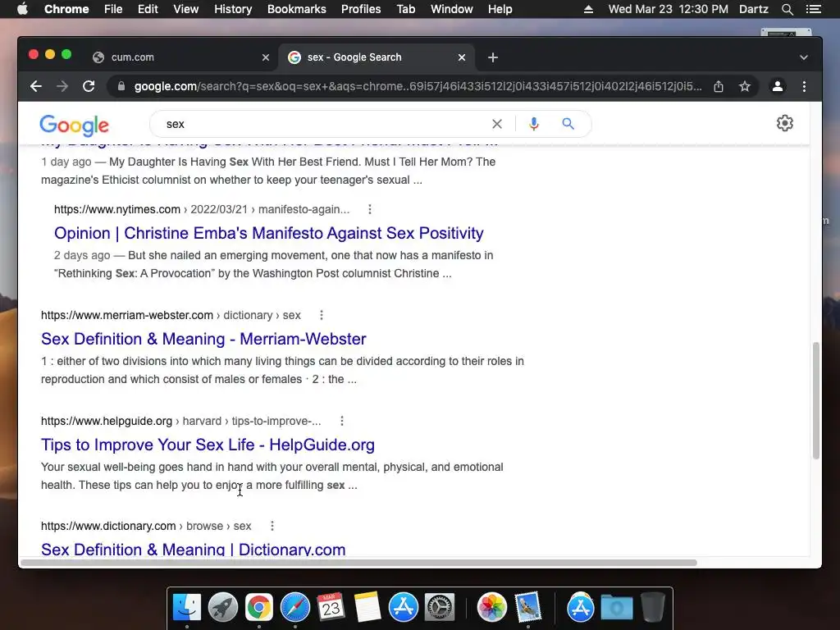Click the merriam-webster.com URL breadcrumb
Image resolution: width=840 pixels, height=630 pixels.
tap(171, 315)
